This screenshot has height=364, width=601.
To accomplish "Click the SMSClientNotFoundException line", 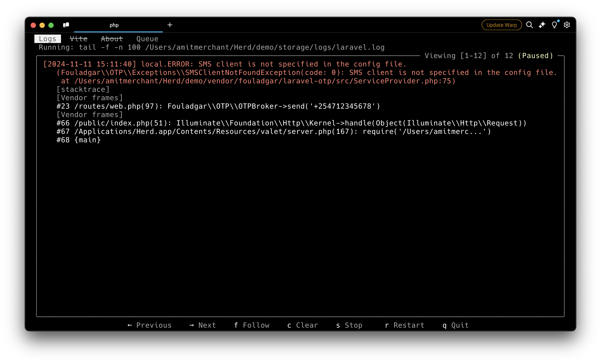I will point(307,73).
